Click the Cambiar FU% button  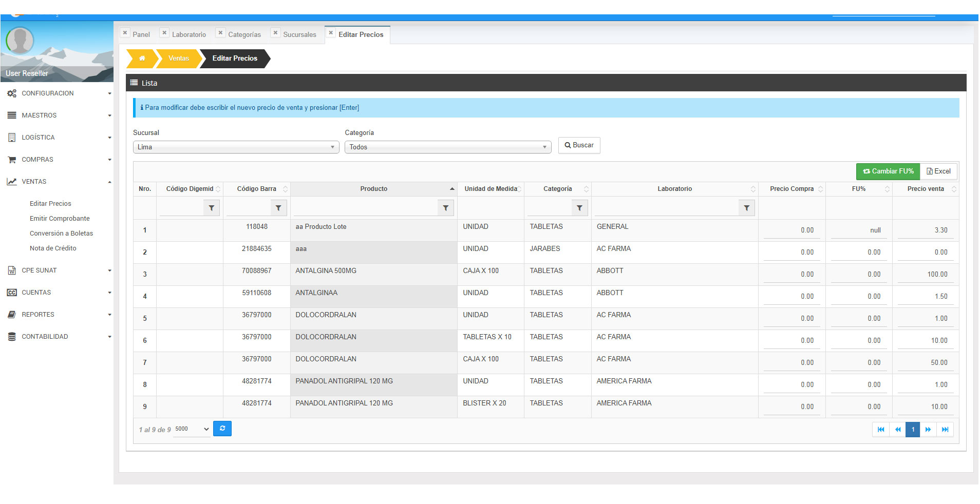pos(888,171)
